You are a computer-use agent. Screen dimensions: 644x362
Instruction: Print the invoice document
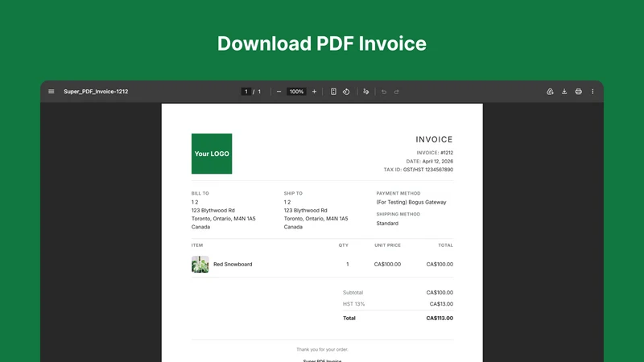pyautogui.click(x=578, y=92)
